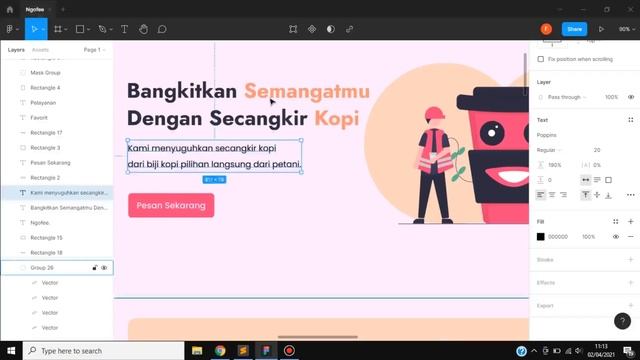
Task: Click the black fill color swatch
Action: 540,237
